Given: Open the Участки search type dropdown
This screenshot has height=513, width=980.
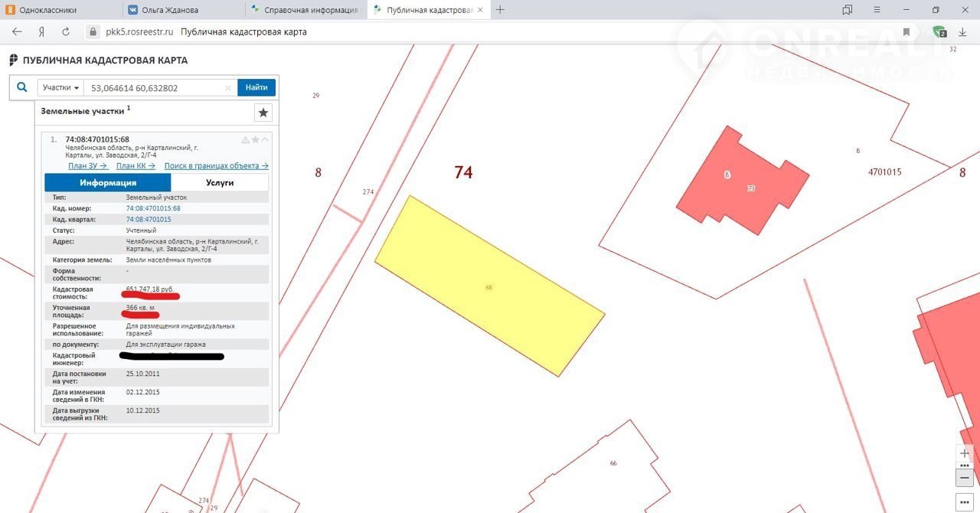Looking at the screenshot, I should point(60,88).
